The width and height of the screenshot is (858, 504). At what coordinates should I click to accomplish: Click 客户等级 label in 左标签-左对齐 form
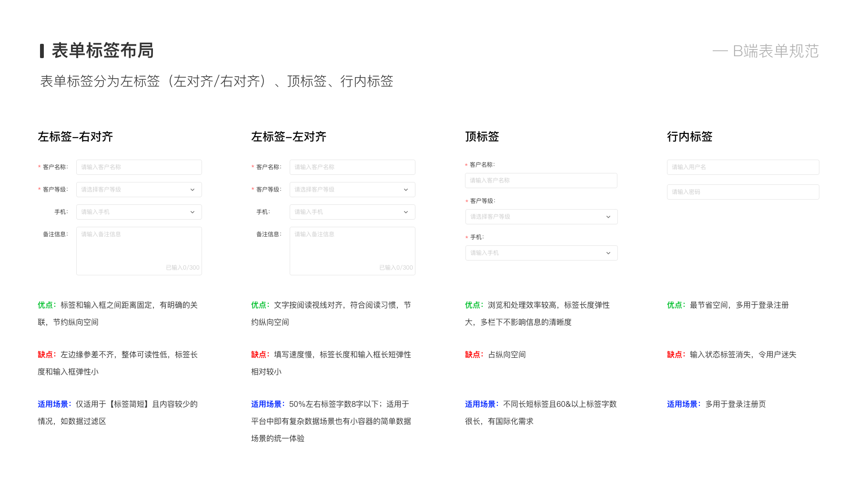[269, 190]
